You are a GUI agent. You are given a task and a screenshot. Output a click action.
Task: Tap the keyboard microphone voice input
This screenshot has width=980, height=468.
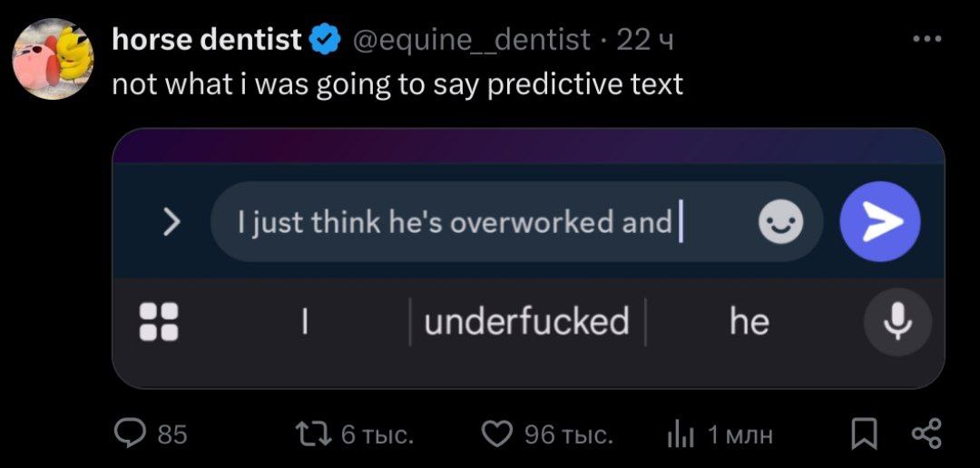click(x=897, y=321)
